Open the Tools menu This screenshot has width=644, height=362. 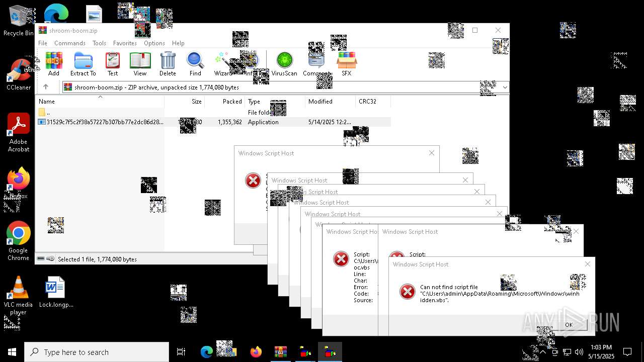[x=99, y=43]
